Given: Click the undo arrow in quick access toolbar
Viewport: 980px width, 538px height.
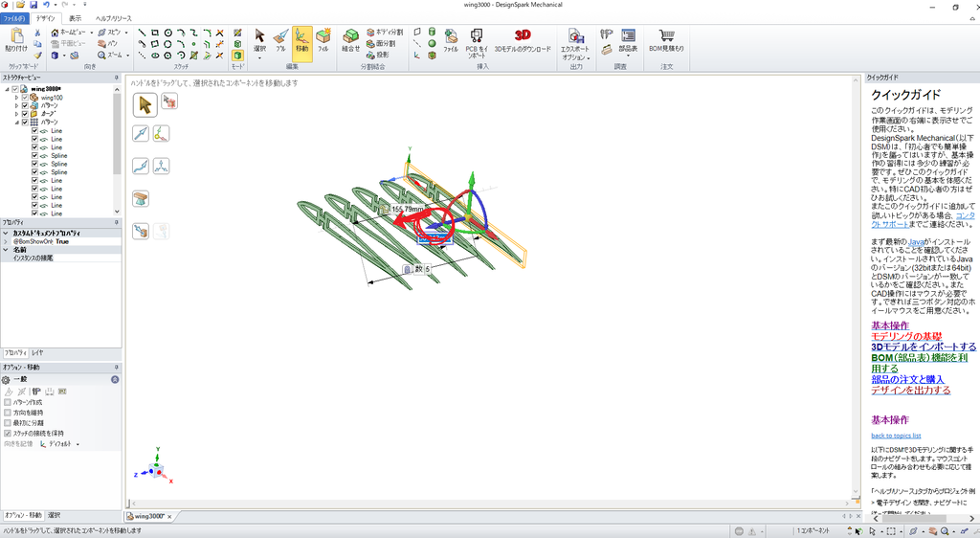Looking at the screenshot, I should (x=46, y=5).
